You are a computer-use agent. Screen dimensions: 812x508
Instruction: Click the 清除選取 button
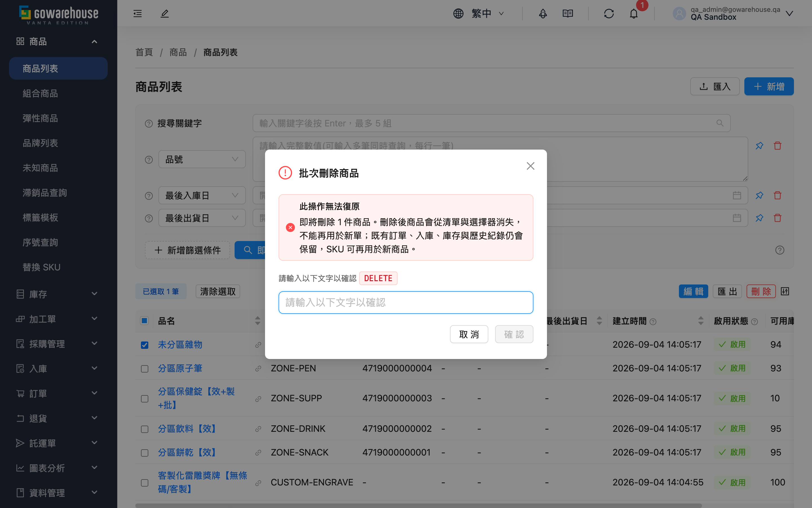[218, 291]
